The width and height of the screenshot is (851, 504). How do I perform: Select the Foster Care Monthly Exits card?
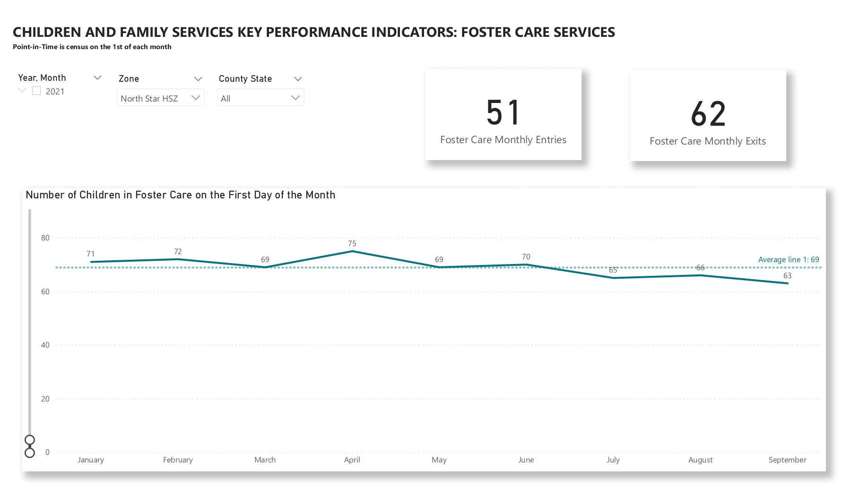point(708,116)
